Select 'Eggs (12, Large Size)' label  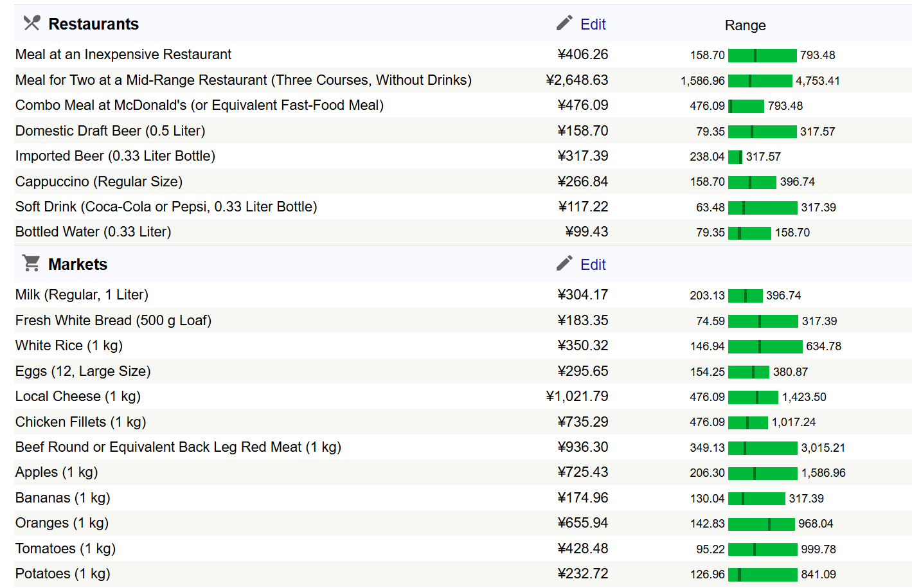(83, 371)
